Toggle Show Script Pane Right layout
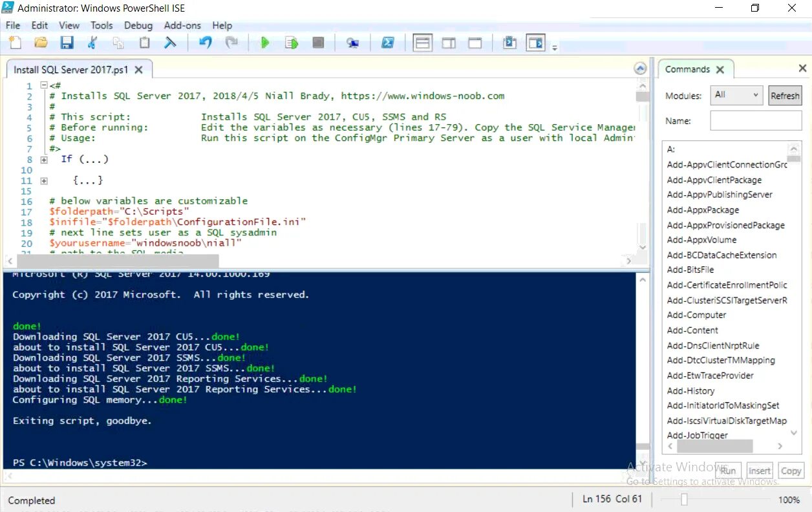 (x=447, y=42)
